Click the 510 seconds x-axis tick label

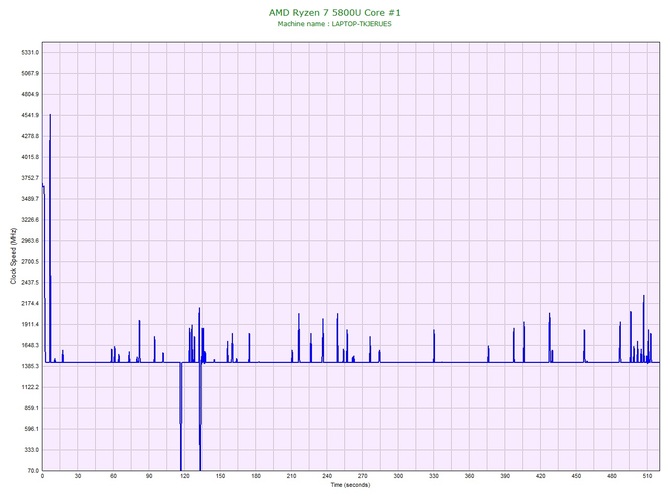[x=647, y=476]
